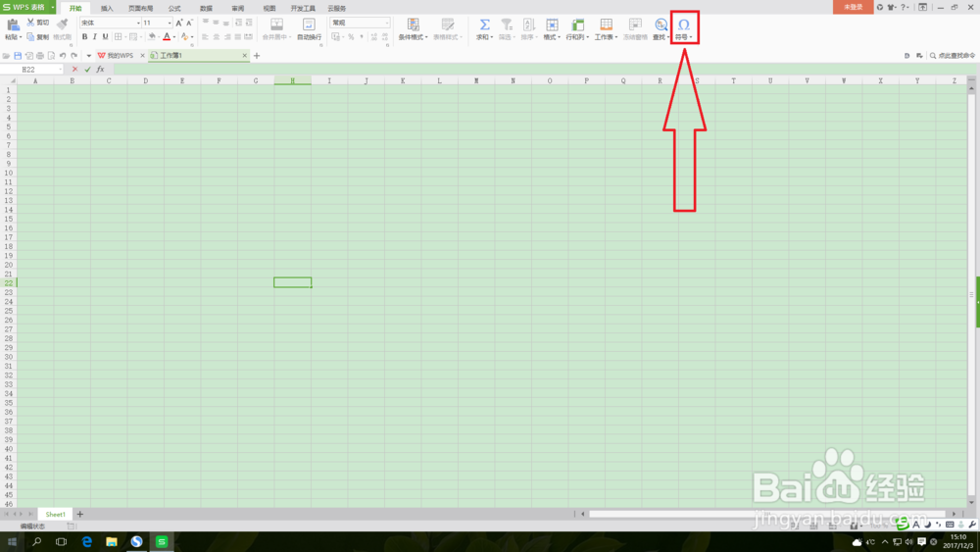The width and height of the screenshot is (980, 552).
Task: Open the font color dropdown arrow
Action: point(173,37)
